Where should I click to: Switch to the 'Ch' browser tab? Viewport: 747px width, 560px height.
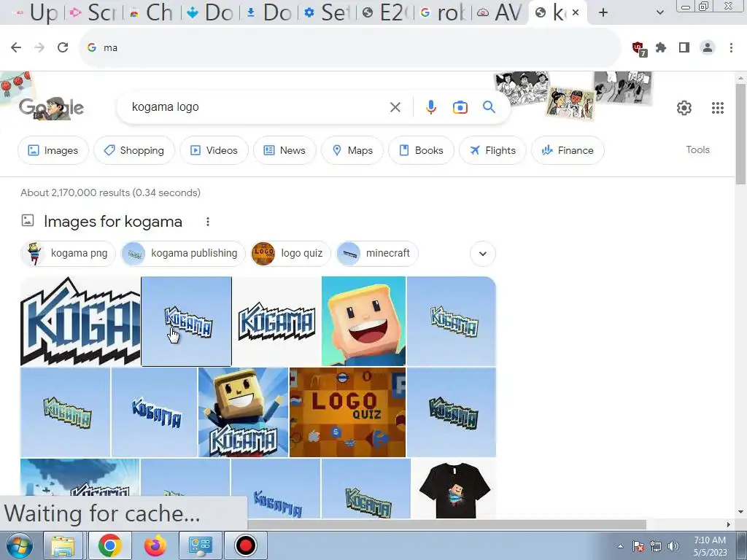point(152,13)
